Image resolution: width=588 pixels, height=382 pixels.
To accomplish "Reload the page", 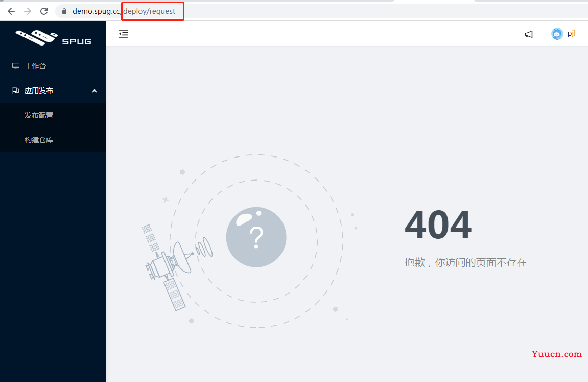I will coord(44,11).
